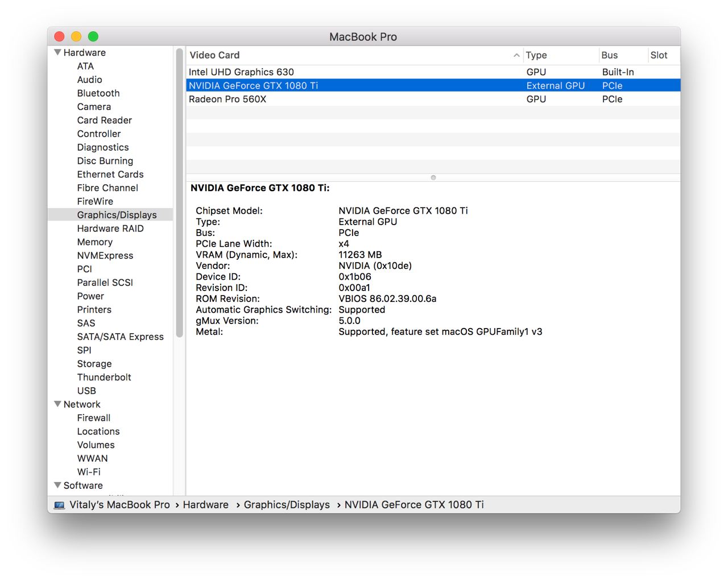Go to Graphics/Displays in the path bar

tap(287, 505)
